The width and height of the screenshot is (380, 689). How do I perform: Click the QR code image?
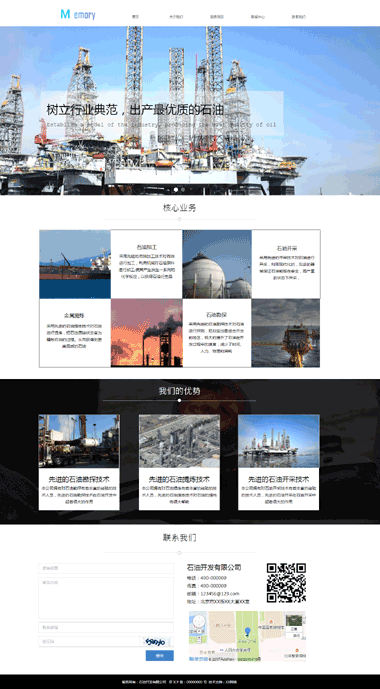[x=286, y=582]
